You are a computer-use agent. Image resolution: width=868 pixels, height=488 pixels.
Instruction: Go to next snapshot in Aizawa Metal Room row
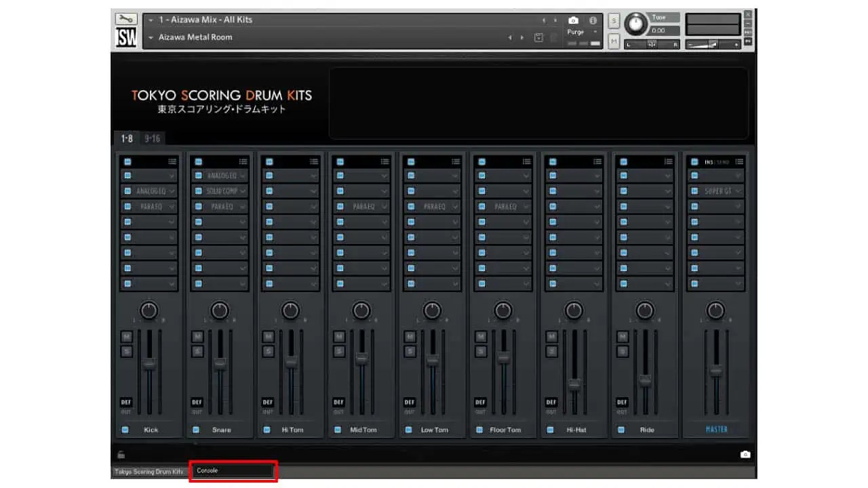tap(521, 37)
